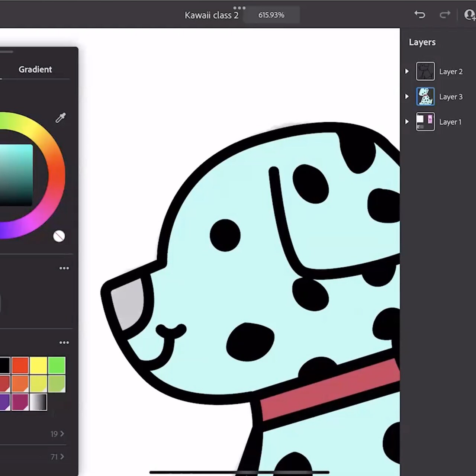The image size is (476, 476).
Task: Pick the purple swatch in third row
Action: click(x=4, y=402)
